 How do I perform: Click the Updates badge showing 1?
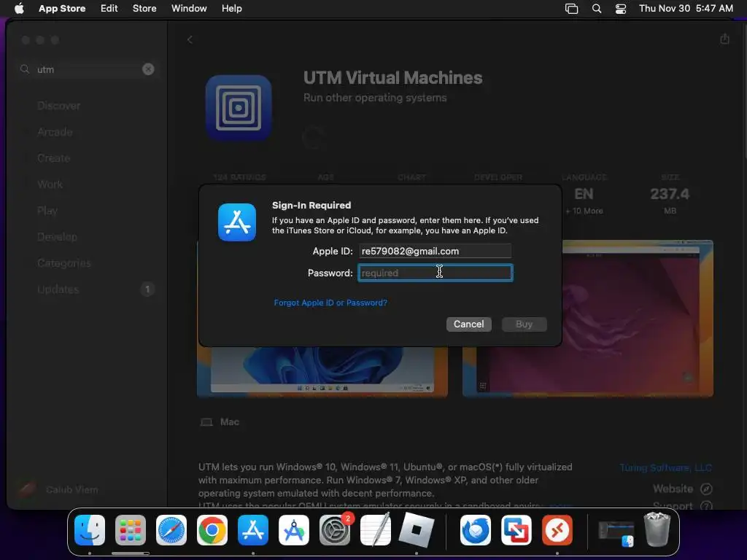pyautogui.click(x=147, y=289)
